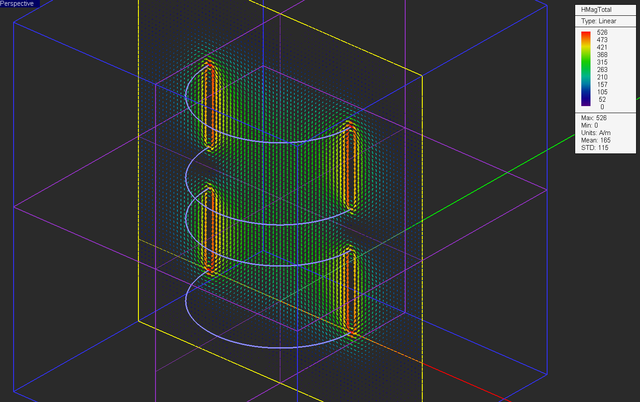This screenshot has width=640, height=402.
Task: Click the legend value 157
Action: click(x=602, y=84)
